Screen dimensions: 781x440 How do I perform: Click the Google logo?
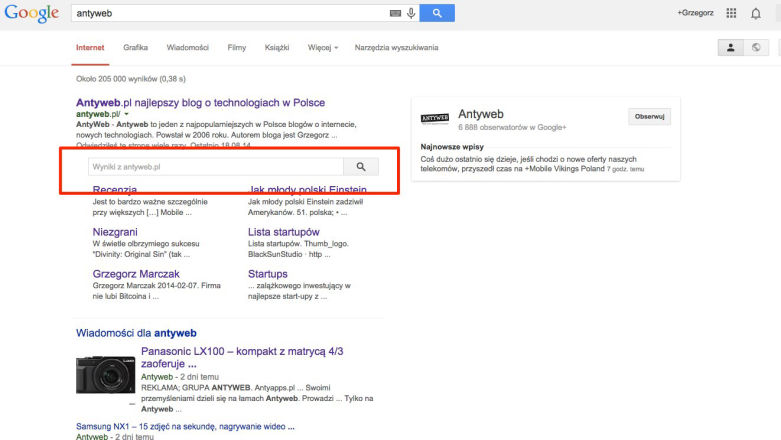coord(31,13)
